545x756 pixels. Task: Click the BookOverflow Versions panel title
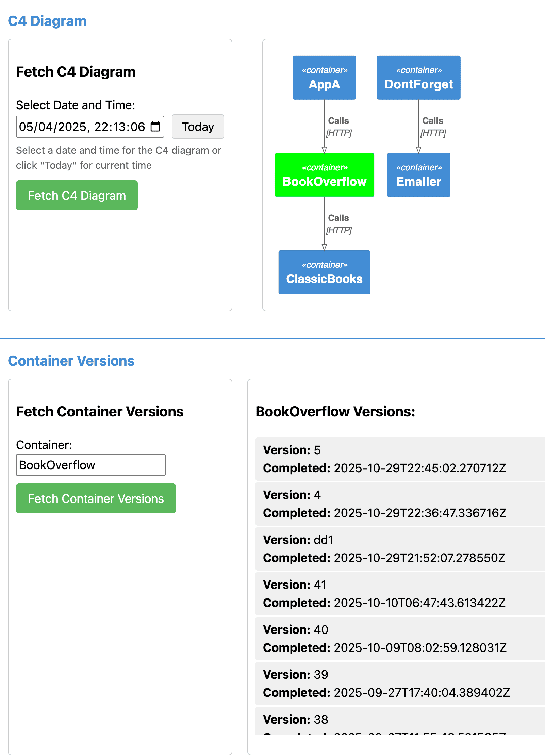pos(335,412)
